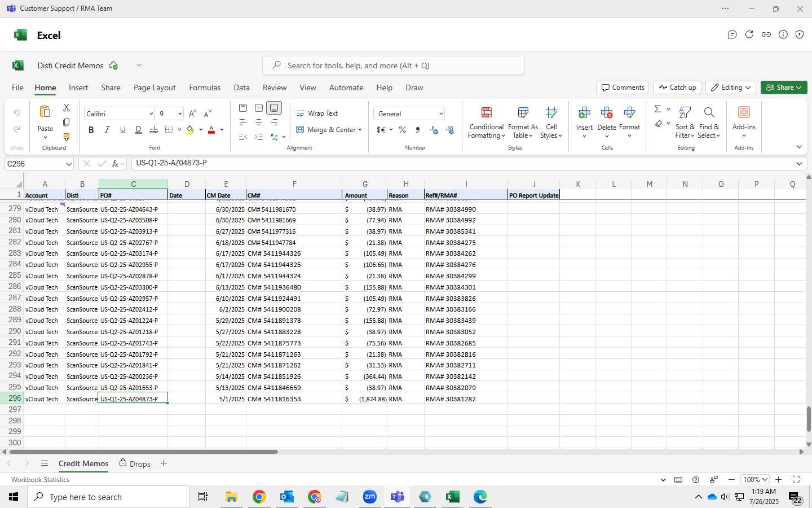This screenshot has height=508, width=812.
Task: Click the Conditional Formatting icon
Action: [486, 112]
